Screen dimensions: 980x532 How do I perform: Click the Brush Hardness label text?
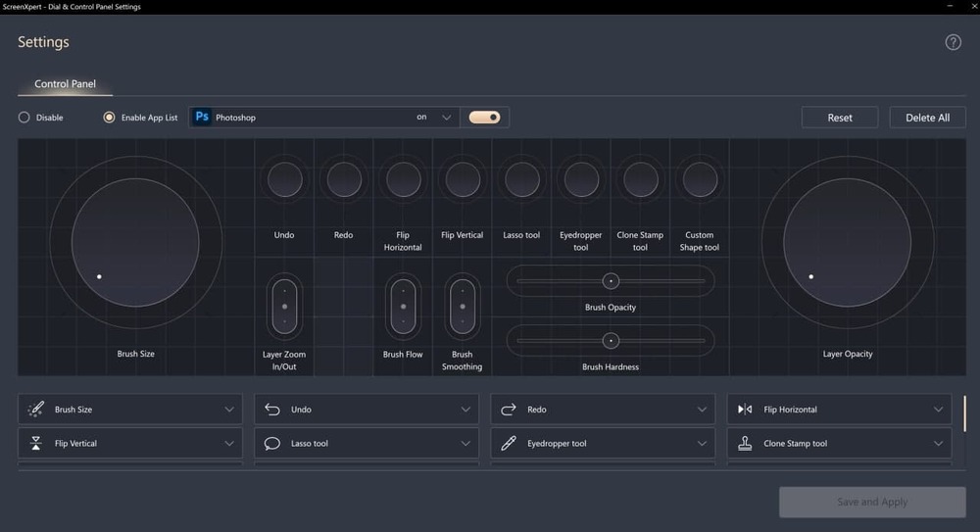[x=611, y=367]
